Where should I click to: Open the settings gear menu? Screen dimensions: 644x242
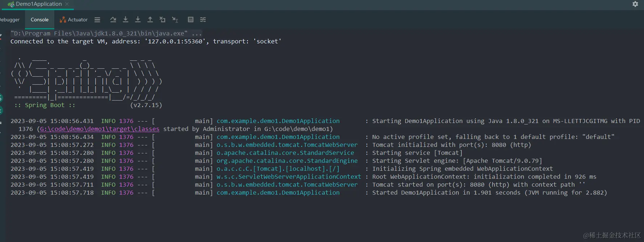point(635,4)
